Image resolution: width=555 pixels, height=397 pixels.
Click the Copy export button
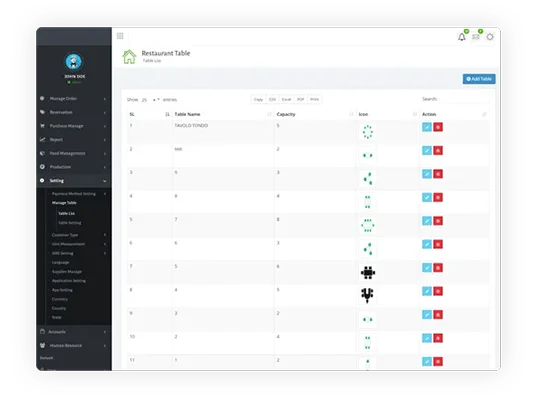(x=258, y=99)
